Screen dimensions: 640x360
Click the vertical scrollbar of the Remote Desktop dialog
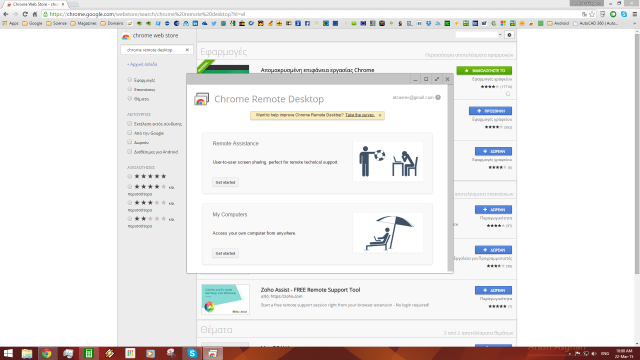[x=450, y=178]
